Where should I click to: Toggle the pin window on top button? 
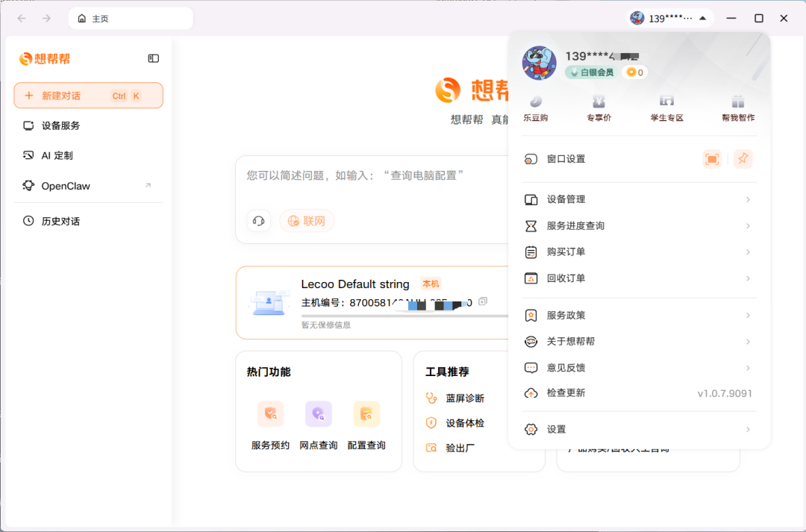(x=743, y=159)
